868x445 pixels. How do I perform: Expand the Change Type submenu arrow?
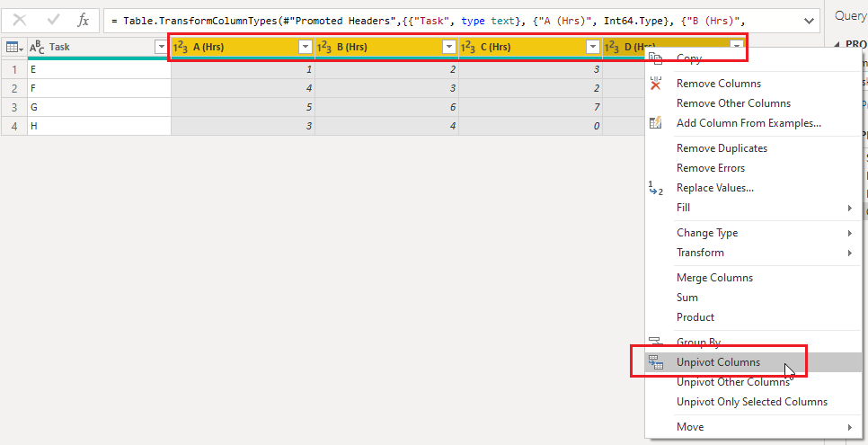click(x=850, y=234)
